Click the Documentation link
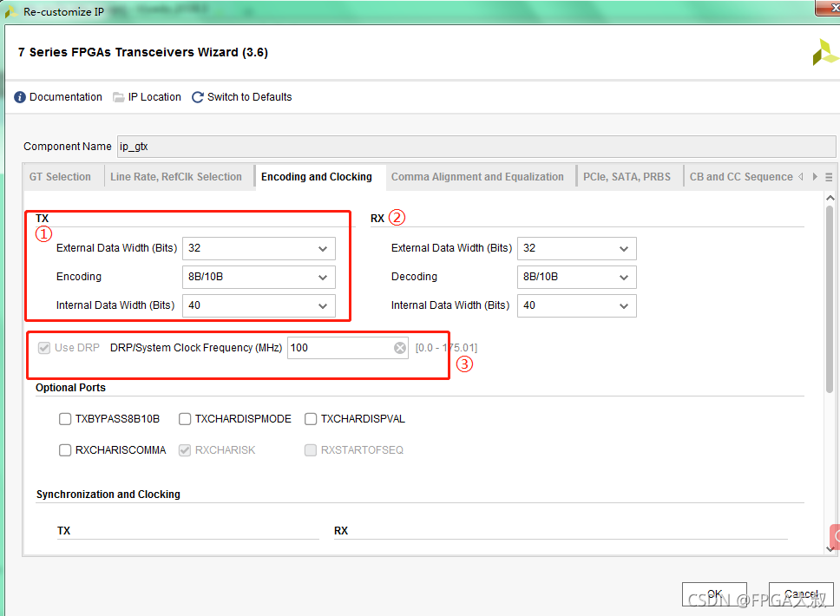Image resolution: width=840 pixels, height=616 pixels. [x=65, y=97]
